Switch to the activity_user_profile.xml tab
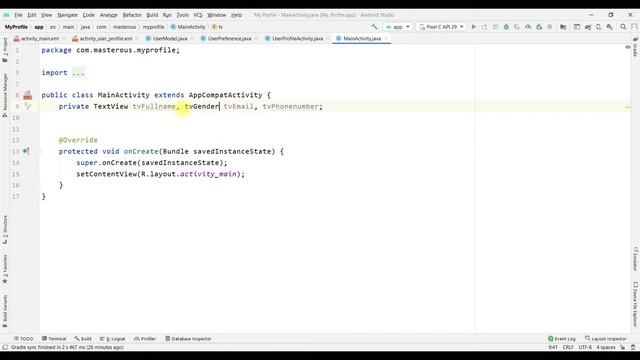 click(105, 38)
